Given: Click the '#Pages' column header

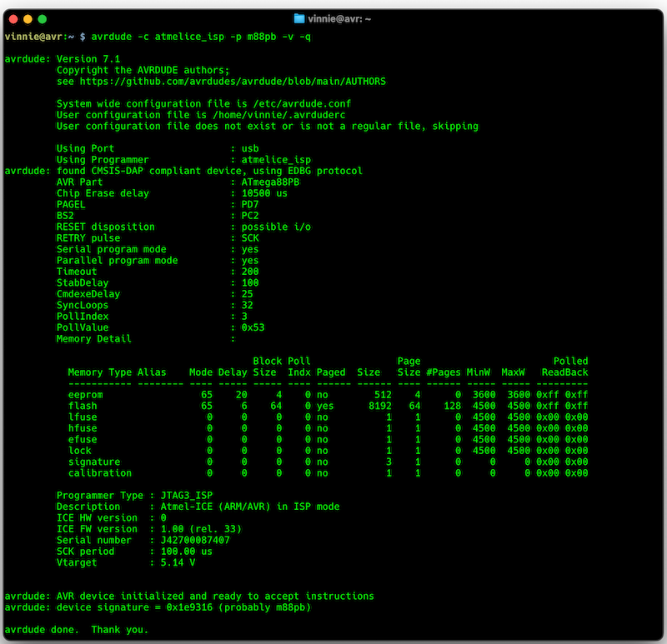Looking at the screenshot, I should tap(444, 372).
